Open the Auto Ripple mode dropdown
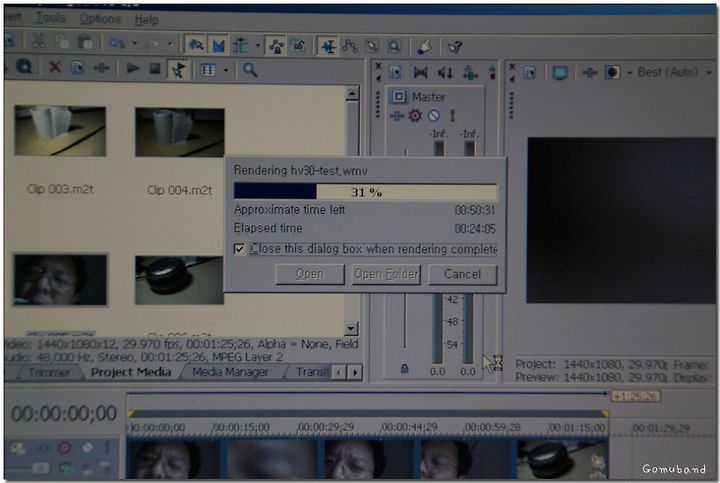720x483 pixels. [x=257, y=45]
